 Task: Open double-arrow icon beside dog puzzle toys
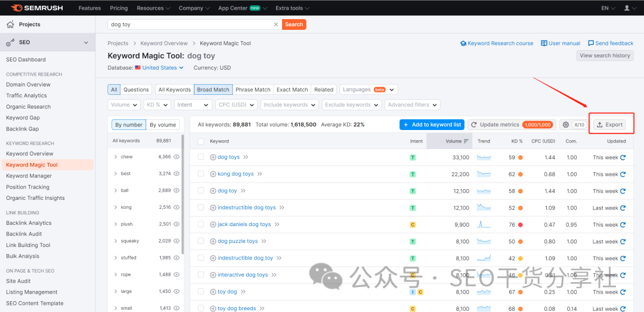[x=264, y=241]
